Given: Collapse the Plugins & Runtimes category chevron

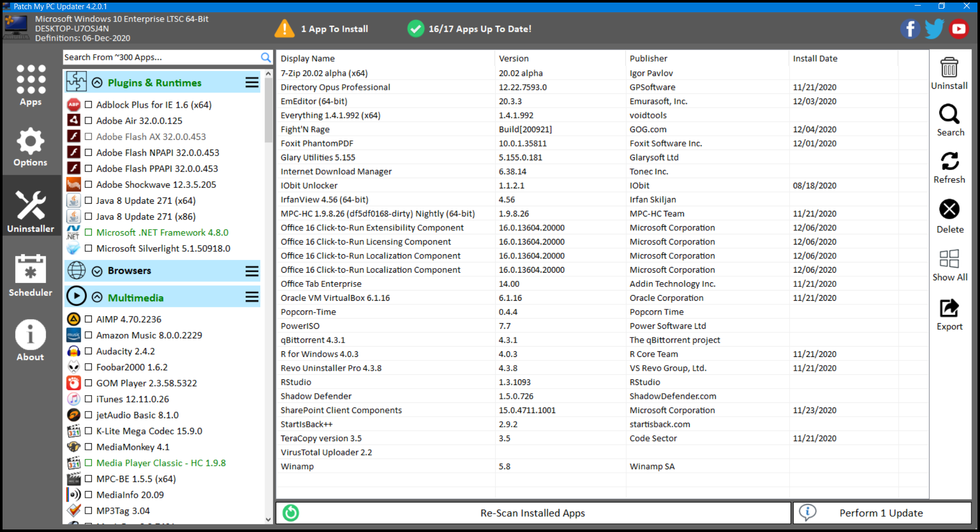Looking at the screenshot, I should (97, 83).
